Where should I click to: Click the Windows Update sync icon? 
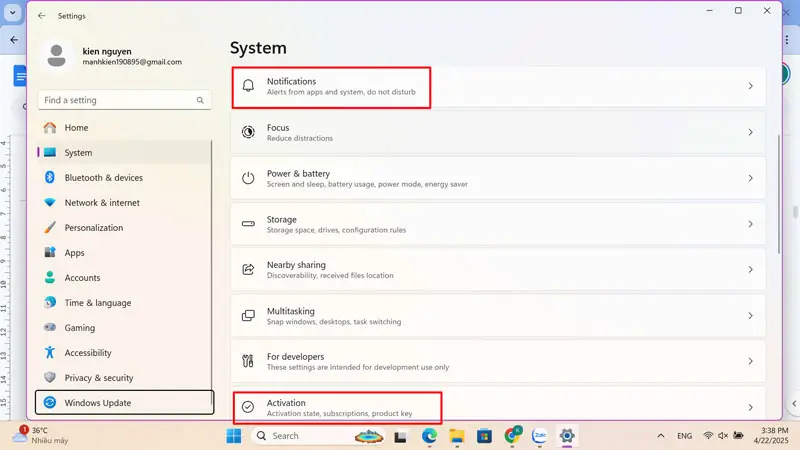click(49, 403)
